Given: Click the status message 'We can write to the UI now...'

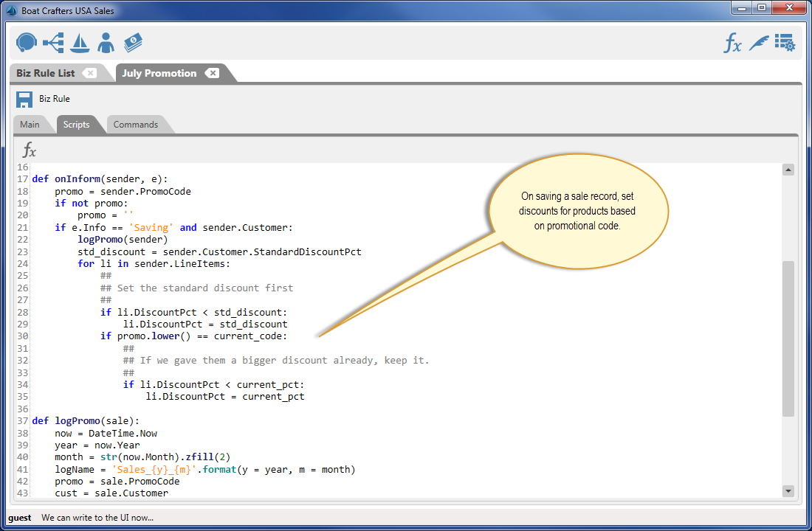Looking at the screenshot, I should 97,518.
